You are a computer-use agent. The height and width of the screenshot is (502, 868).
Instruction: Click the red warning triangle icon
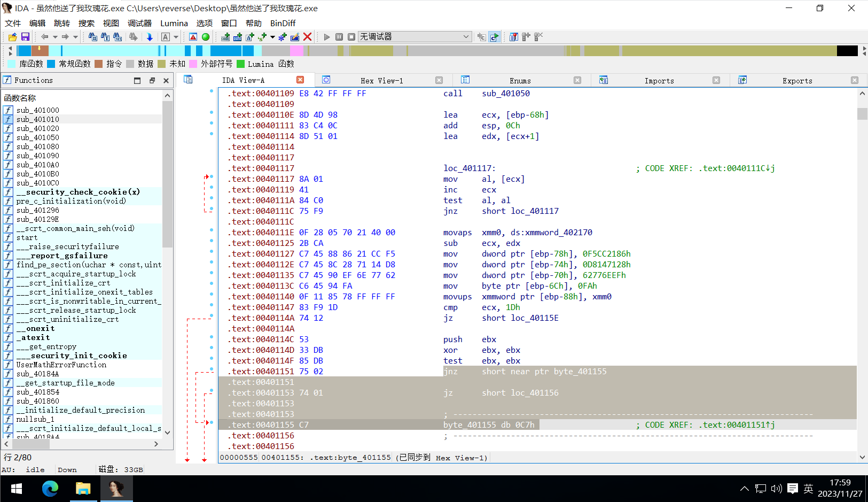click(x=193, y=37)
